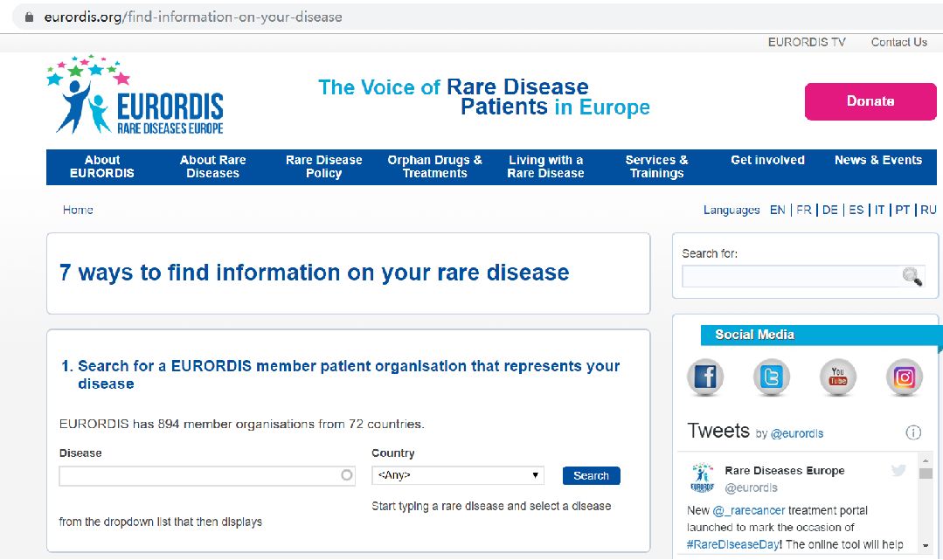Click the tweets scrollbar down arrow
Viewport: 943px width, 560px height.
(x=926, y=545)
